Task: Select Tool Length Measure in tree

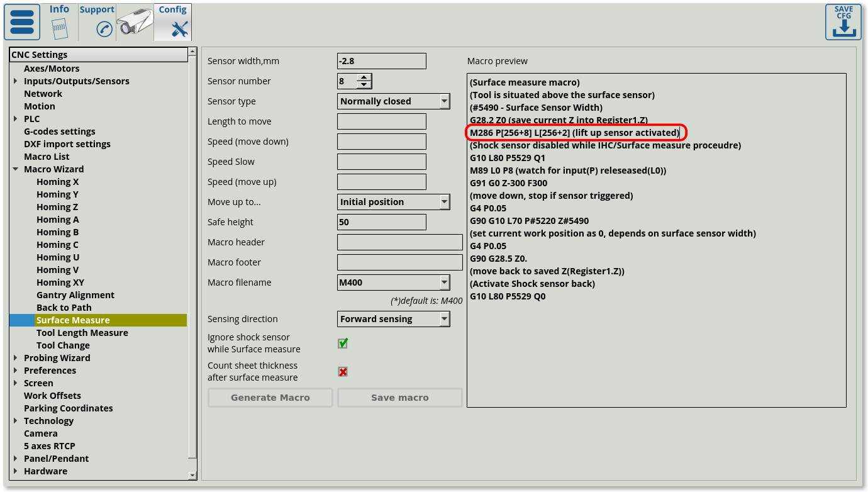Action: pos(82,333)
